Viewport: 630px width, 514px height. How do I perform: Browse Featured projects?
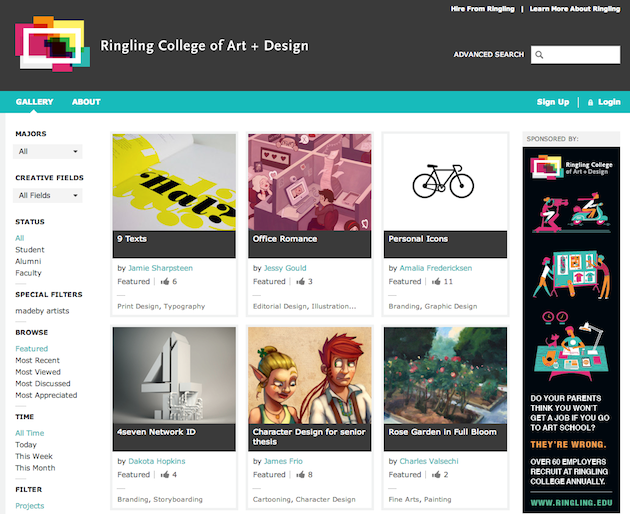[31, 349]
